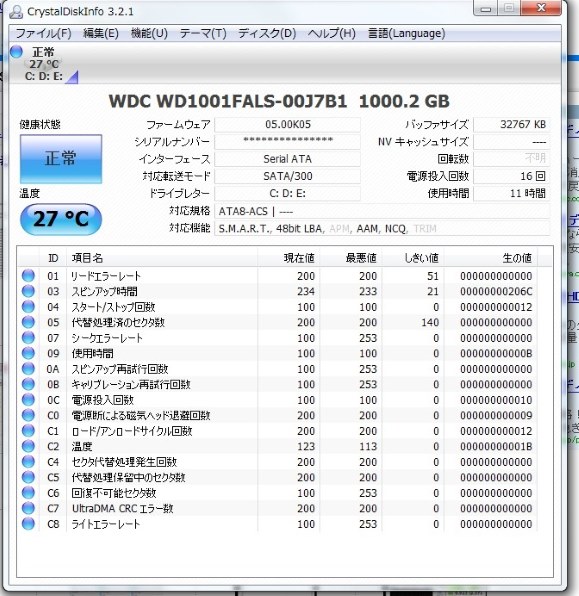Open the 機能(U) menu
The image size is (579, 596).
tap(149, 33)
